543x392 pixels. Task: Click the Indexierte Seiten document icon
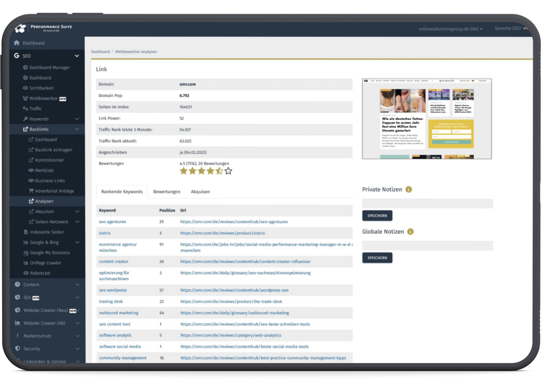(x=26, y=232)
